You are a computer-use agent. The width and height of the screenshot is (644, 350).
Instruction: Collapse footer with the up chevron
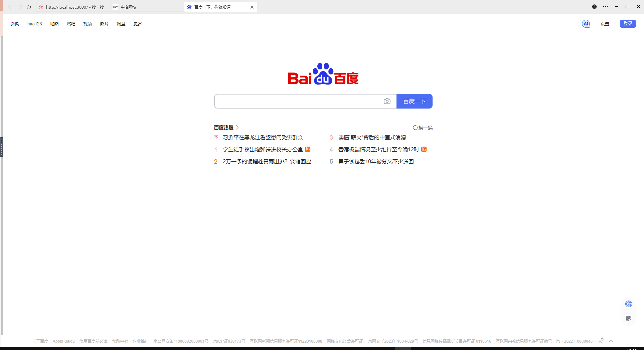tap(611, 341)
